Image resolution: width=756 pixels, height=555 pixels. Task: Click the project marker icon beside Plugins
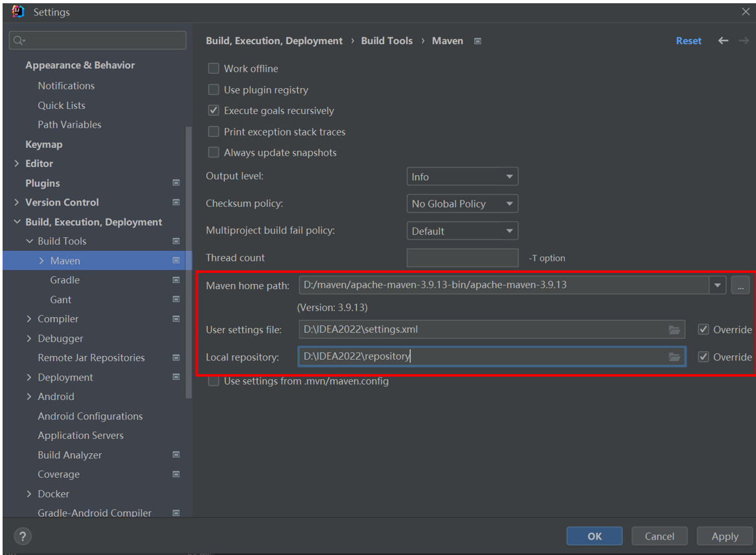tap(176, 183)
